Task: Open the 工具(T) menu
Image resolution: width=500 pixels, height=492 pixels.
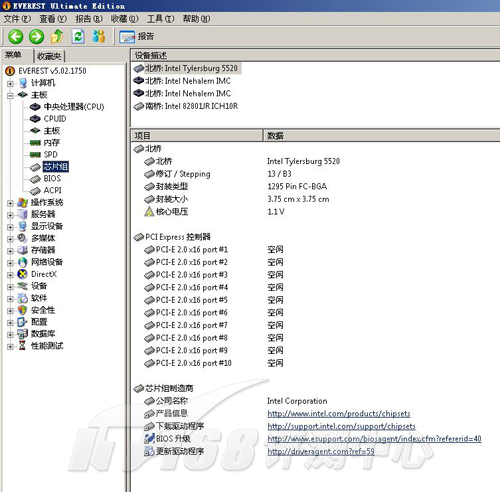Action: (160, 19)
